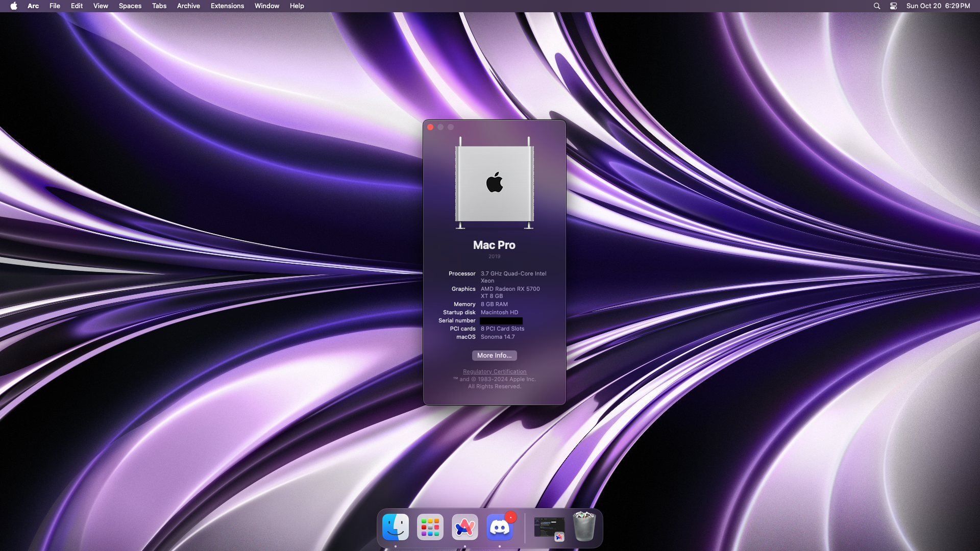Click the 'Macintosh HD' startup disk value
The height and width of the screenshot is (551, 980).
[x=499, y=312]
